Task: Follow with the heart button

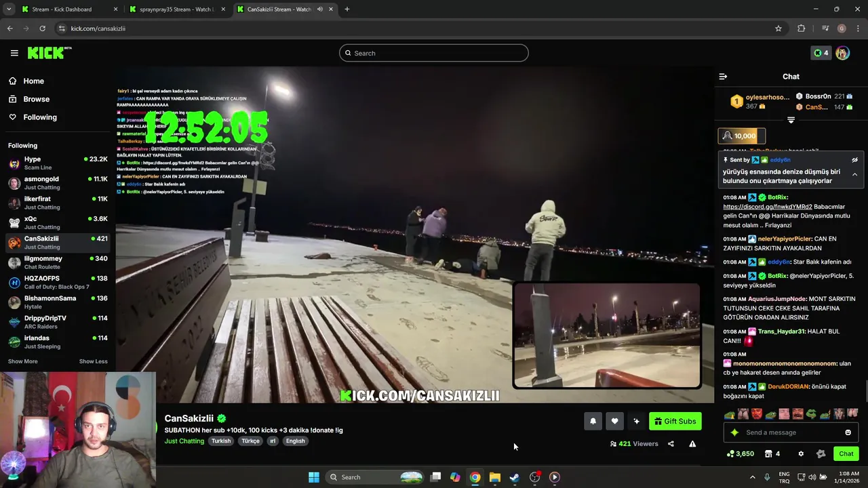Action: 614,421
